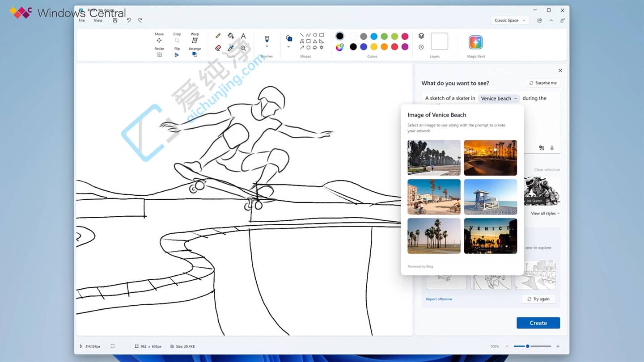Screen dimensions: 644x362
Task: Pick the Right triangle shape
Action: [x=322, y=41]
